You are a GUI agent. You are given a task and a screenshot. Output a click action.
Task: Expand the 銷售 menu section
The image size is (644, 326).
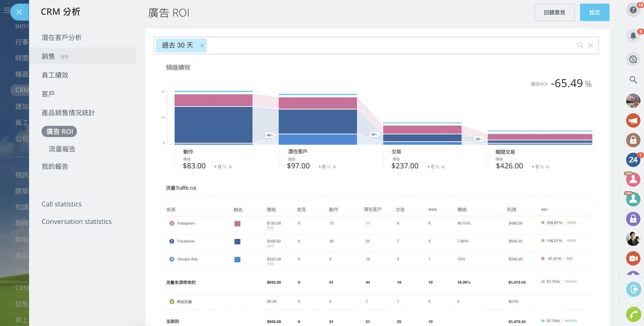(x=83, y=56)
